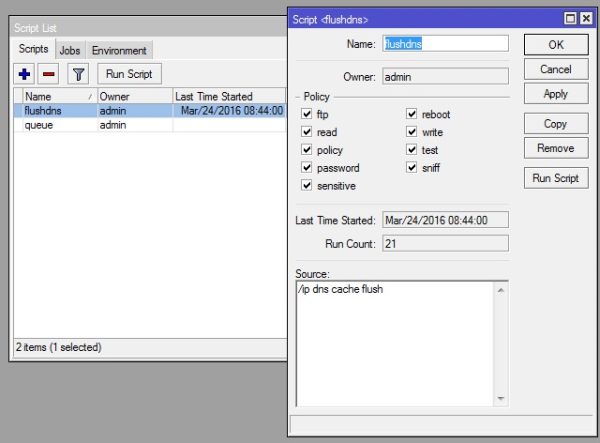This screenshot has height=443, width=600.
Task: Click Run Script in the flushdns dialog
Action: (556, 178)
